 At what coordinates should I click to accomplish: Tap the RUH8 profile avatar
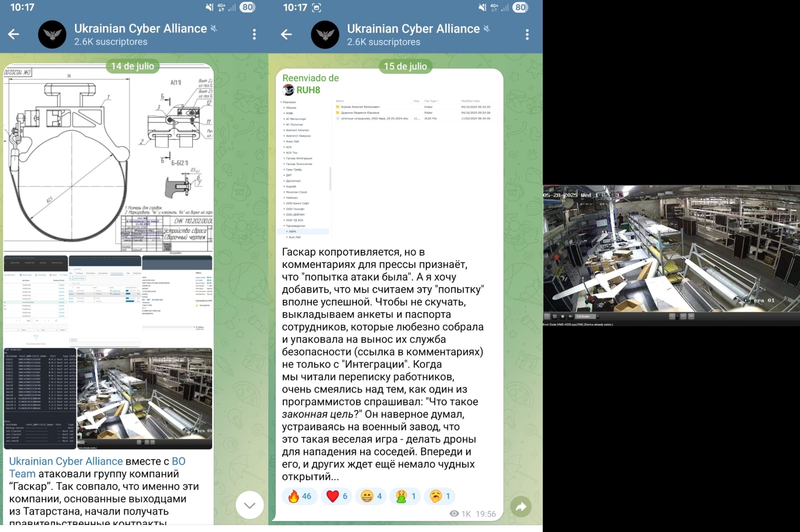(x=288, y=90)
